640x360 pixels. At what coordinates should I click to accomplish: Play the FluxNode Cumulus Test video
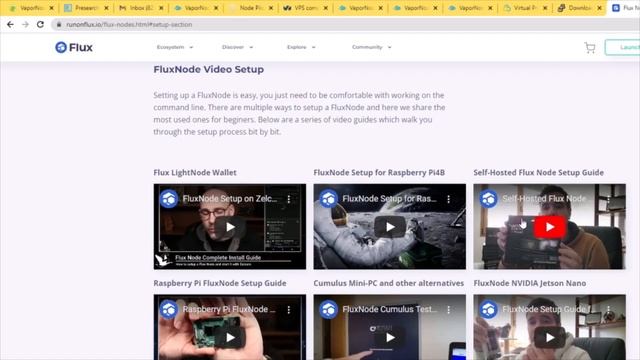click(390, 338)
